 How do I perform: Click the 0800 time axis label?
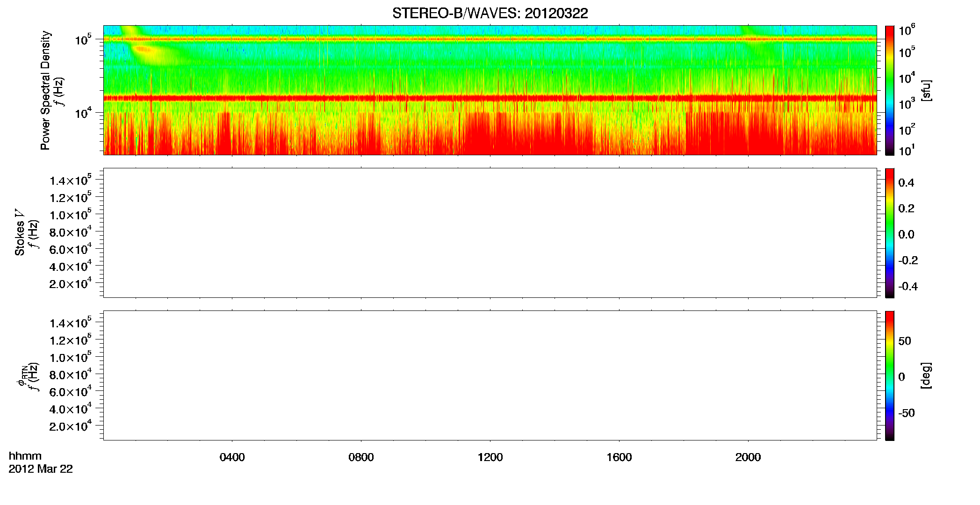(x=361, y=457)
